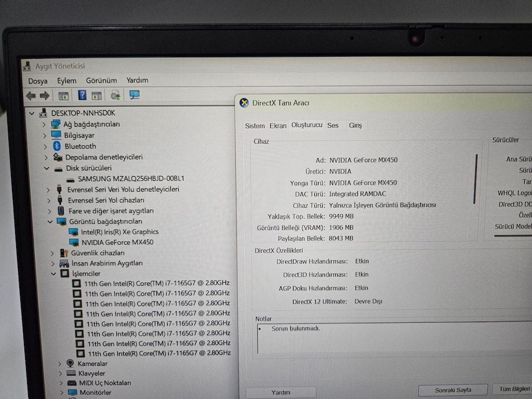Click the Disk sürücüleri drive icon

coord(59,169)
